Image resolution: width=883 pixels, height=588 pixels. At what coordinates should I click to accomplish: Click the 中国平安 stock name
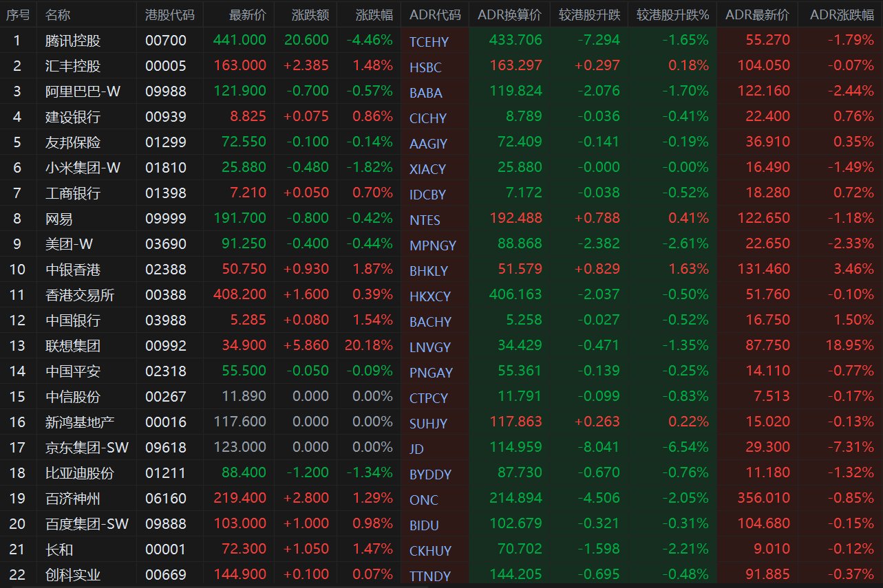click(x=73, y=371)
